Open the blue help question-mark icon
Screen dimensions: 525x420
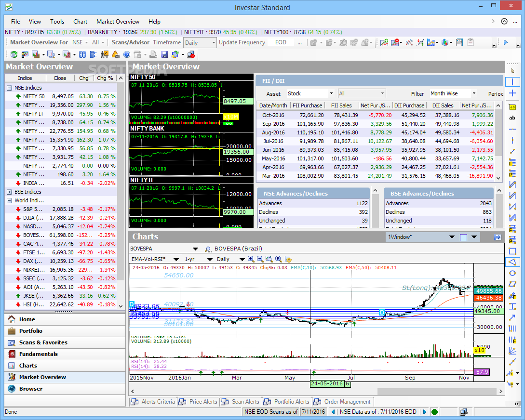point(127,54)
